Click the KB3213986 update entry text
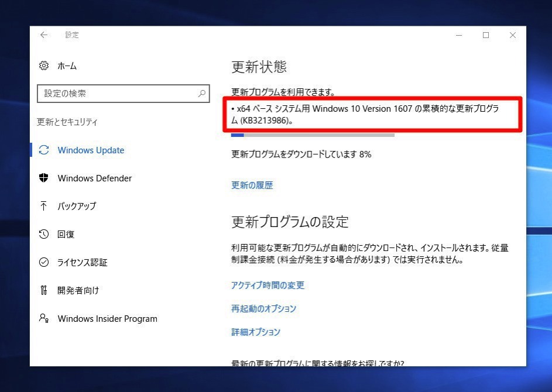The width and height of the screenshot is (552, 392). (x=365, y=114)
